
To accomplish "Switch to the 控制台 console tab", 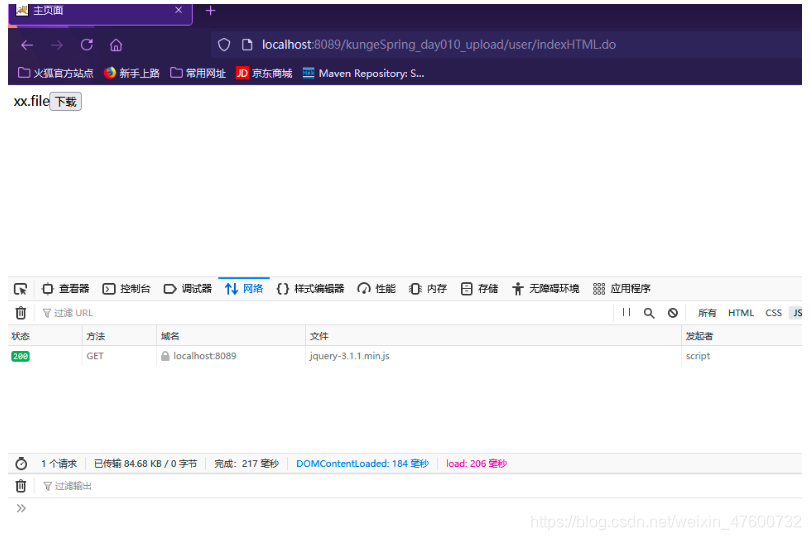I will [127, 289].
